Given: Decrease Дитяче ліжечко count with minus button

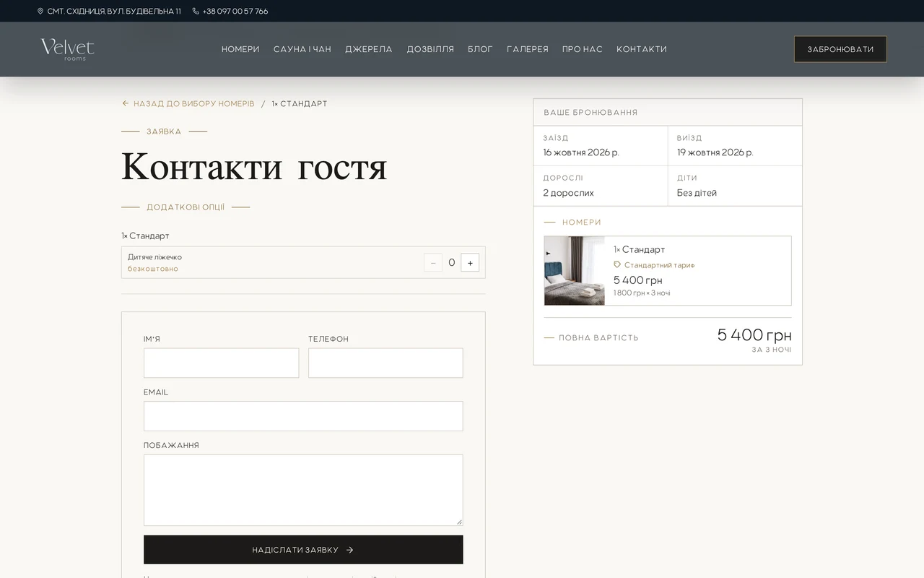Looking at the screenshot, I should [433, 263].
